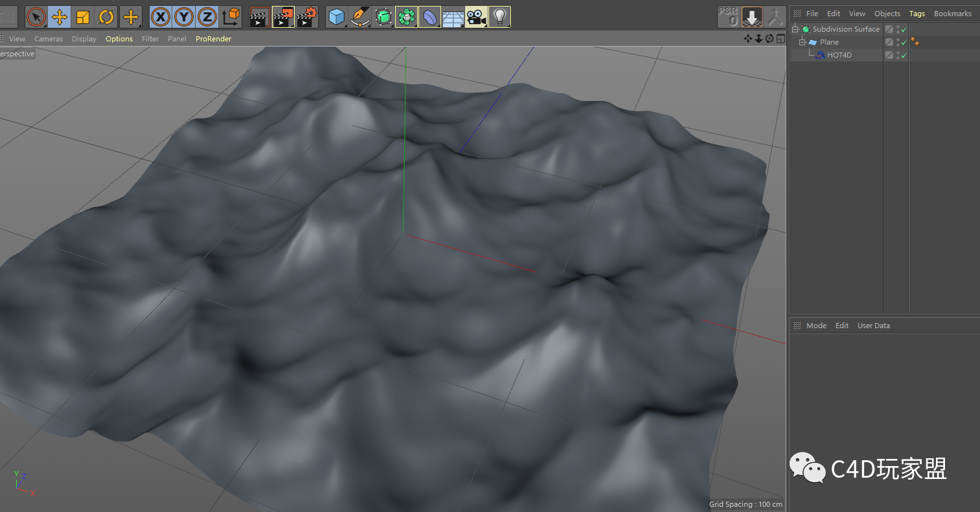Open the Object Manager Tags menu
The width and height of the screenshot is (980, 512).
[x=917, y=14]
